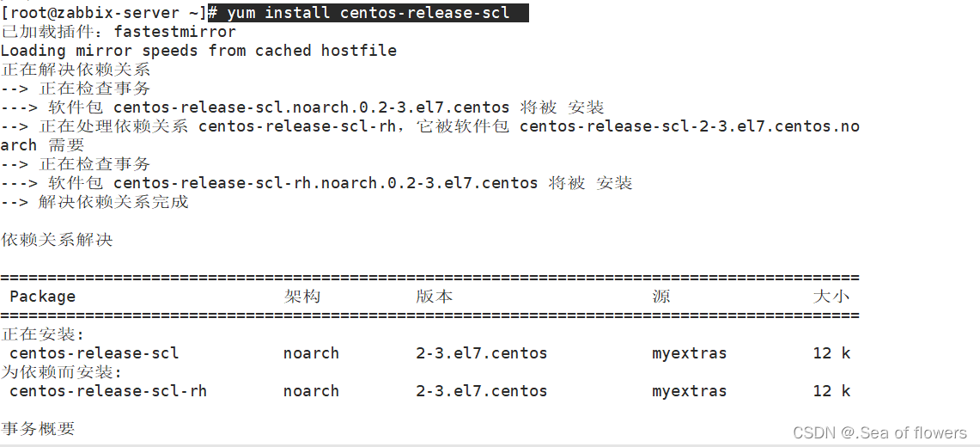Click the '版本' column header

pos(434,297)
